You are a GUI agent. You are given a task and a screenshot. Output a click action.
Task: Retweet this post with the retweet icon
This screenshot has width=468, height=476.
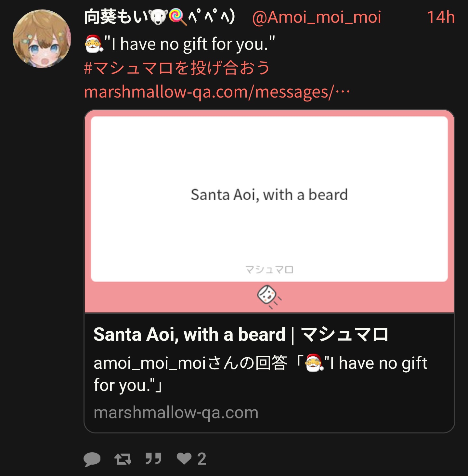pos(123,459)
